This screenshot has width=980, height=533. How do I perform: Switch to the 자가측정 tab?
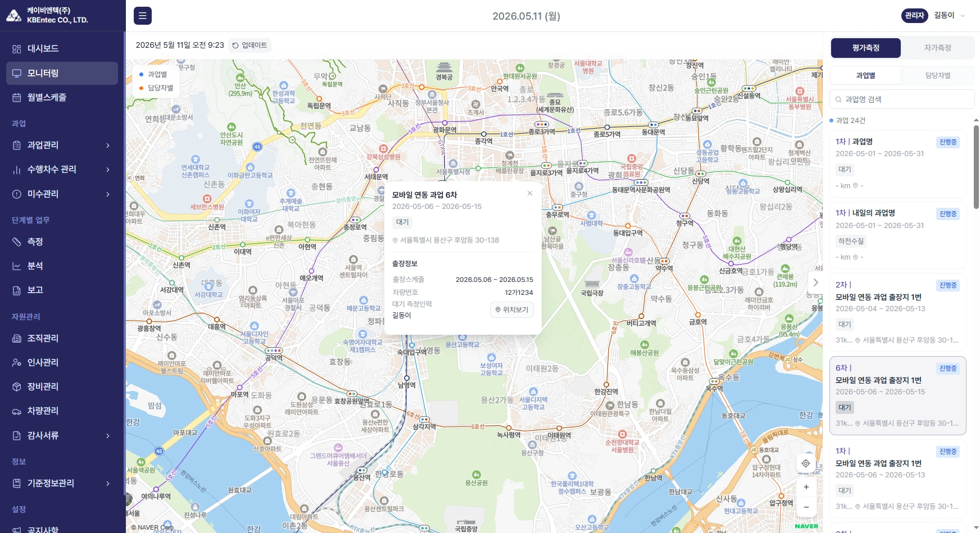937,48
